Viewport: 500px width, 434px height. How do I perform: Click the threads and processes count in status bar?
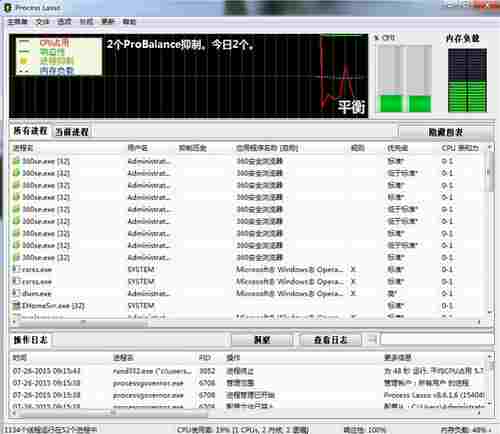pyautogui.click(x=51, y=429)
